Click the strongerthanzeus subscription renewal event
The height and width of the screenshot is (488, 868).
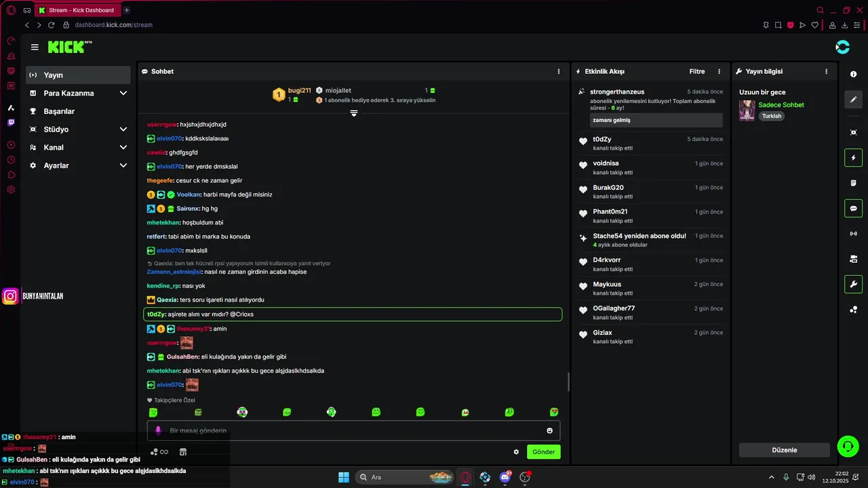point(650,108)
